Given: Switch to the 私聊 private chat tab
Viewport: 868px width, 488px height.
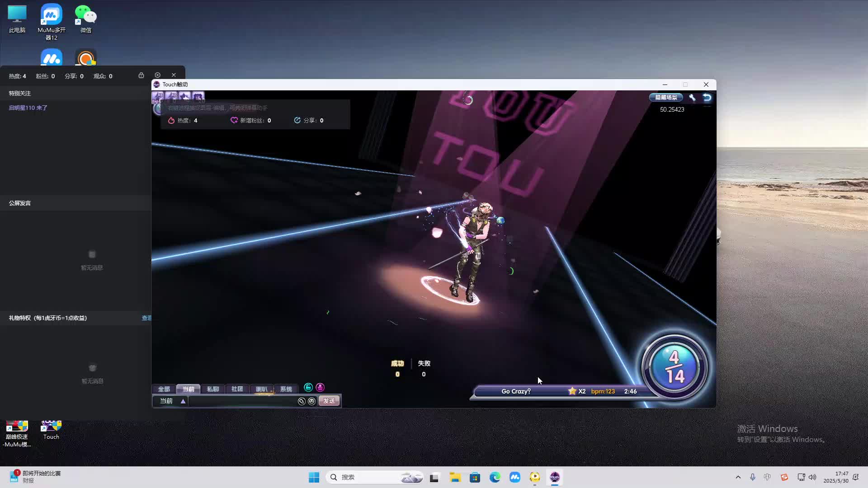Looking at the screenshot, I should [212, 389].
